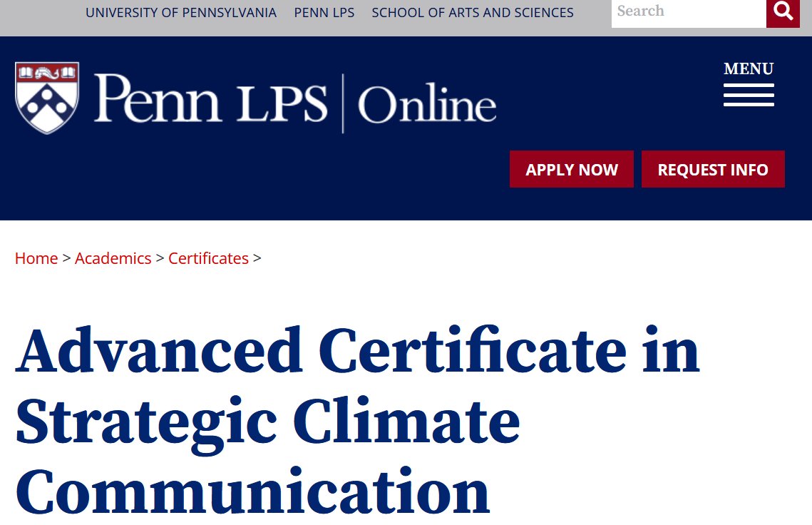
Task: Navigate to Home breadcrumb
Action: click(36, 258)
